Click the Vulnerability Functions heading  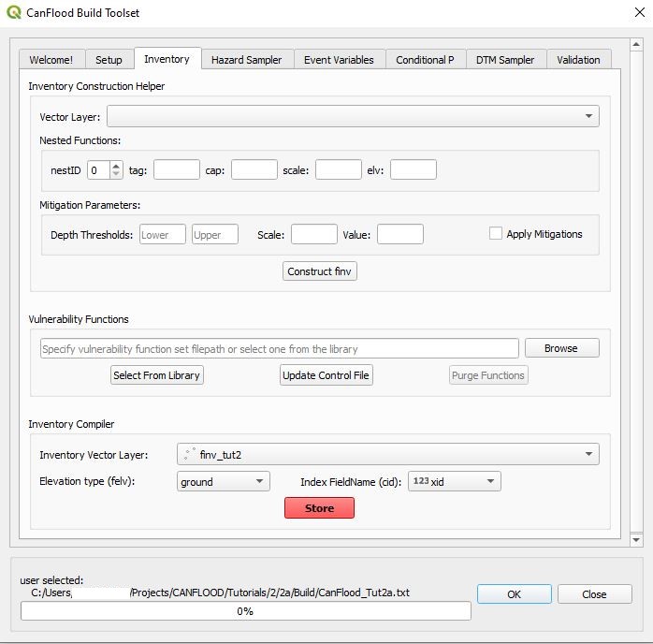[x=79, y=319]
